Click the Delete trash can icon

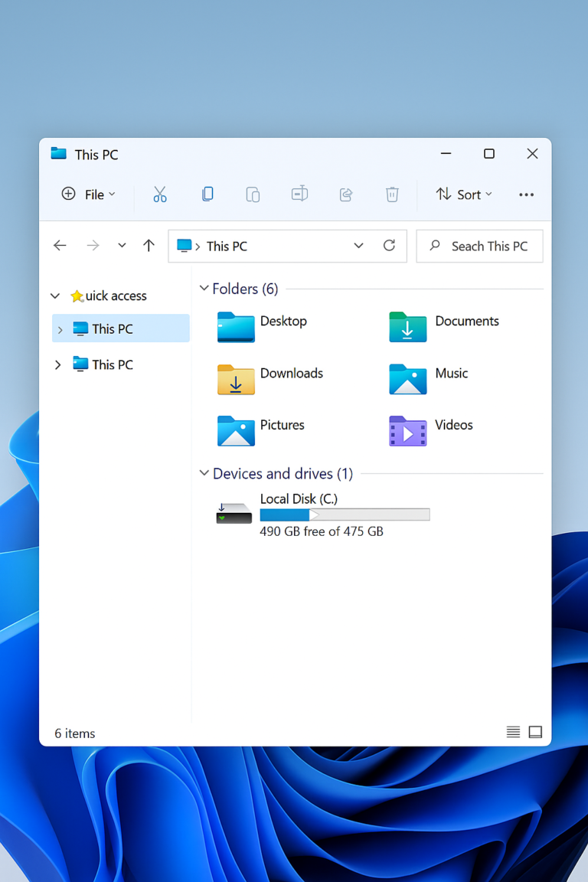392,194
